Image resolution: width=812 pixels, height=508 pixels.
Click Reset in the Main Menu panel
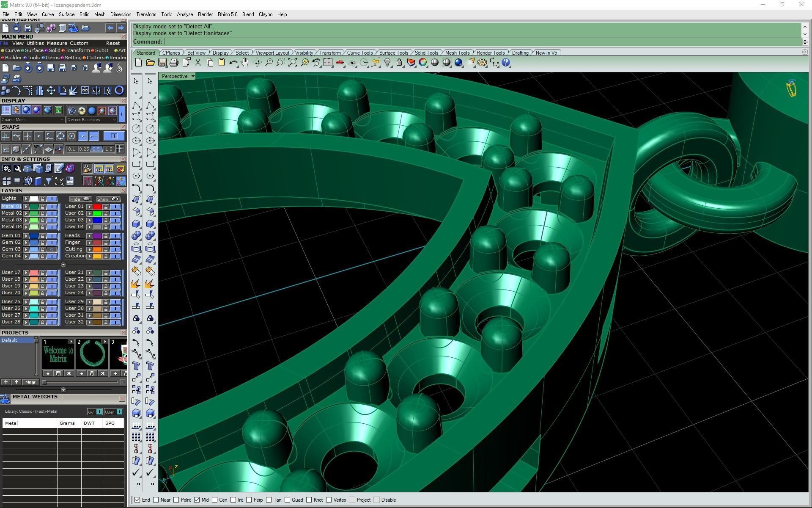[x=113, y=43]
